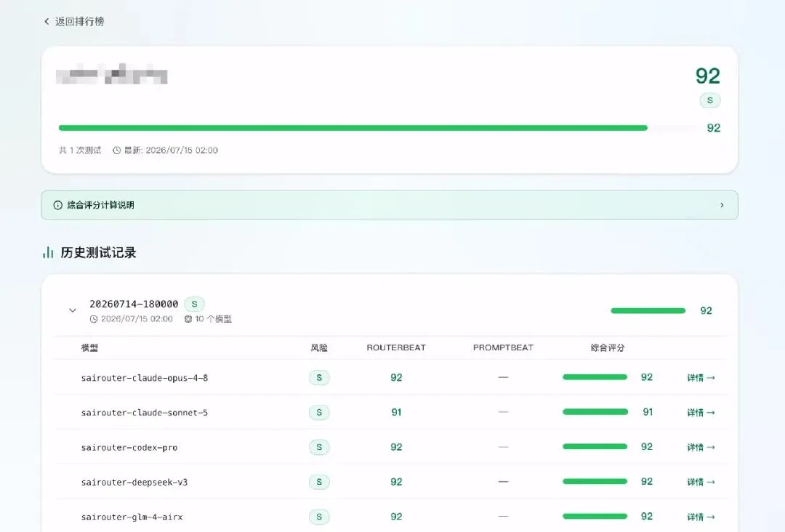Click risk badge S of sairouter-claude-opus-4-8
This screenshot has height=532, width=785.
[319, 377]
